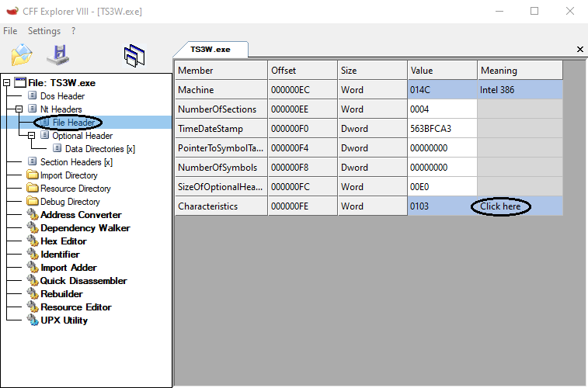Click the Quick Disassembler tool icon
The image size is (588, 388).
pyautogui.click(x=33, y=280)
